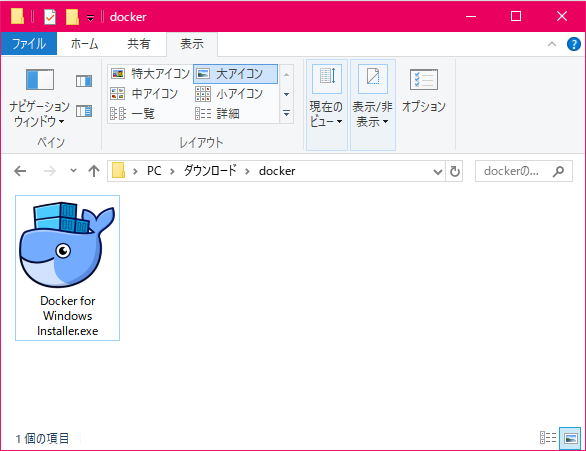Screen dimensions: 586x451
Task: Click the new folder quick access icon
Action: click(72, 17)
